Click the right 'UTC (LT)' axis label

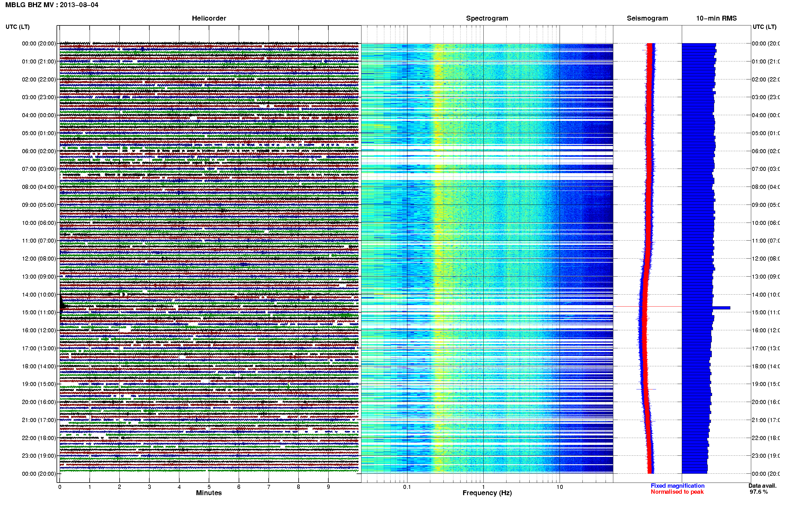tap(764, 27)
